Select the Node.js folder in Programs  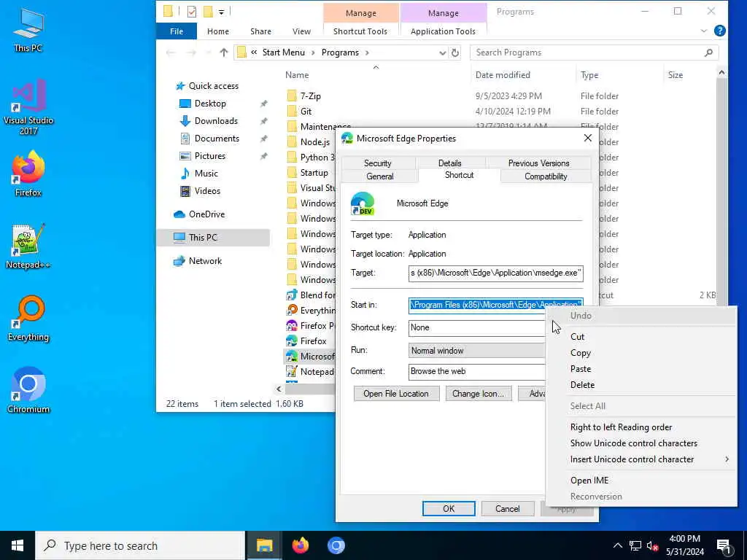(x=314, y=142)
